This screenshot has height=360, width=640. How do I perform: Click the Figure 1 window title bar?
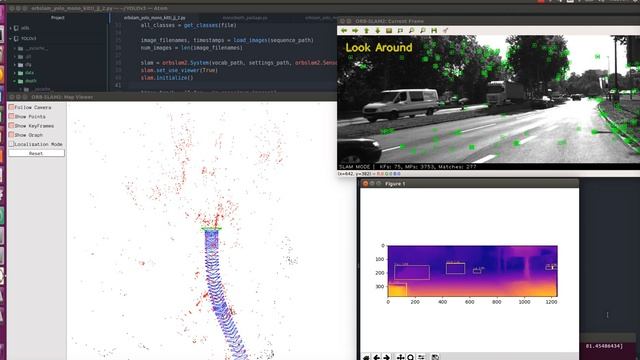click(x=469, y=184)
